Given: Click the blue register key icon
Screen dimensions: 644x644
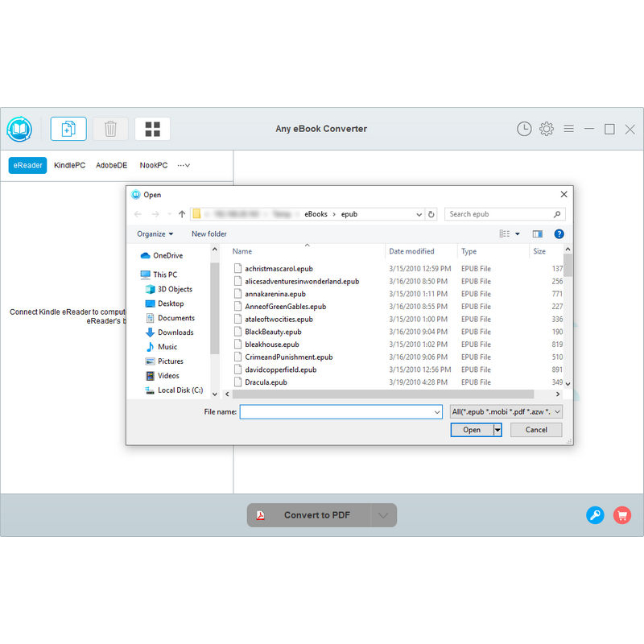Looking at the screenshot, I should [x=595, y=515].
